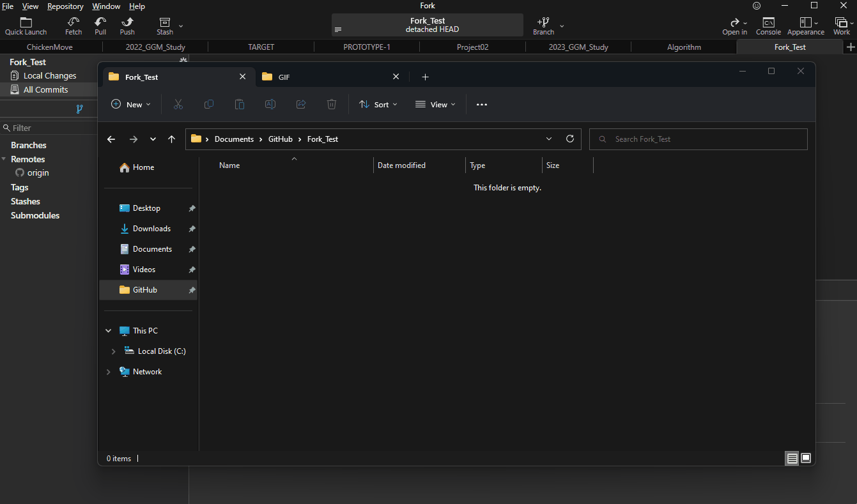The width and height of the screenshot is (857, 504).
Task: Open the Submodules section
Action: pos(35,215)
